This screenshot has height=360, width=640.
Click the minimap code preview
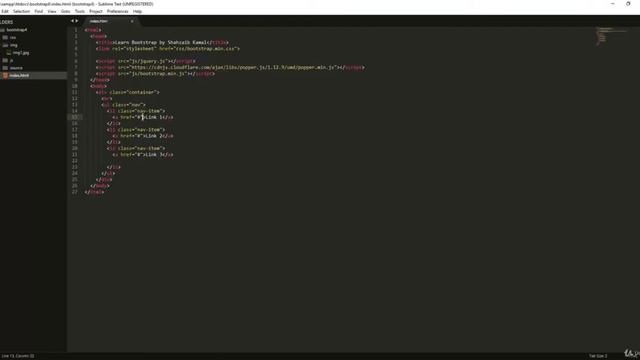(610, 36)
